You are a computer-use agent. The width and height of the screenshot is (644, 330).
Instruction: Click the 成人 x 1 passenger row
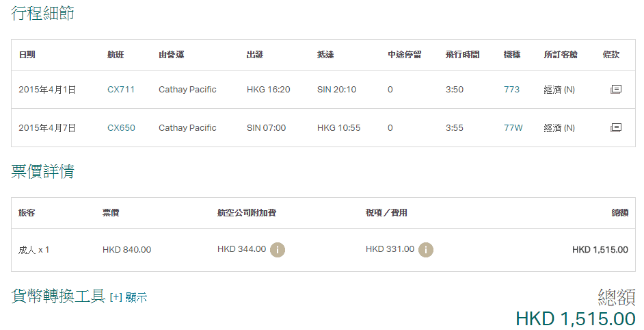pos(34,250)
